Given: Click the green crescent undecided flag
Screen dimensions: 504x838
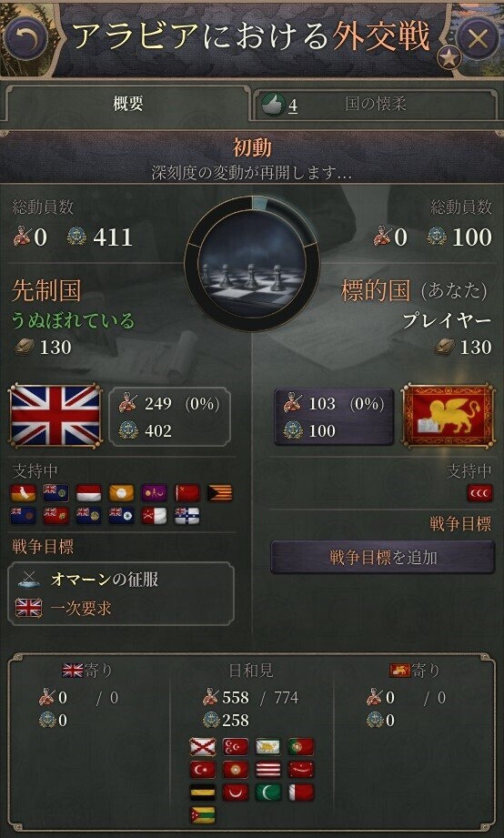Looking at the screenshot, I should 268,792.
